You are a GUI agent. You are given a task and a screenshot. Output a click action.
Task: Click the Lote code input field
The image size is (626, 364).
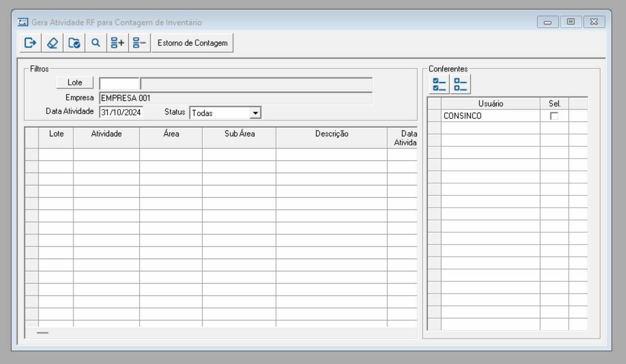119,84
